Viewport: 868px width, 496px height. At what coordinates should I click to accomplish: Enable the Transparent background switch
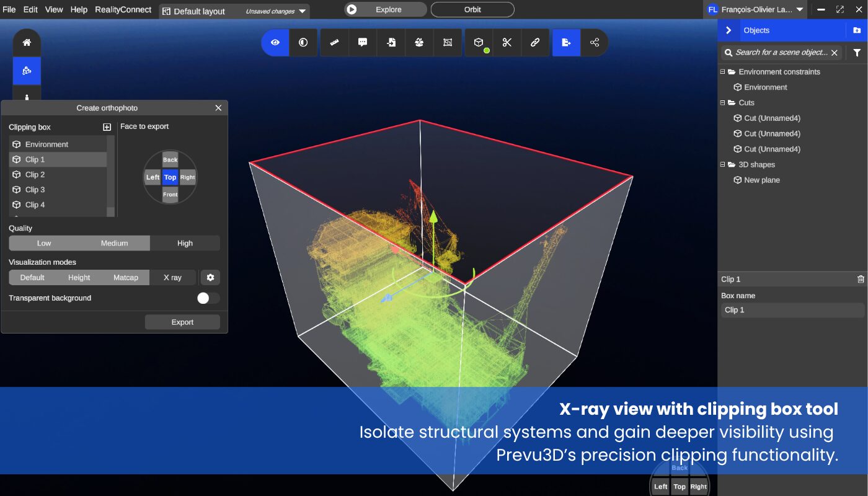point(208,298)
